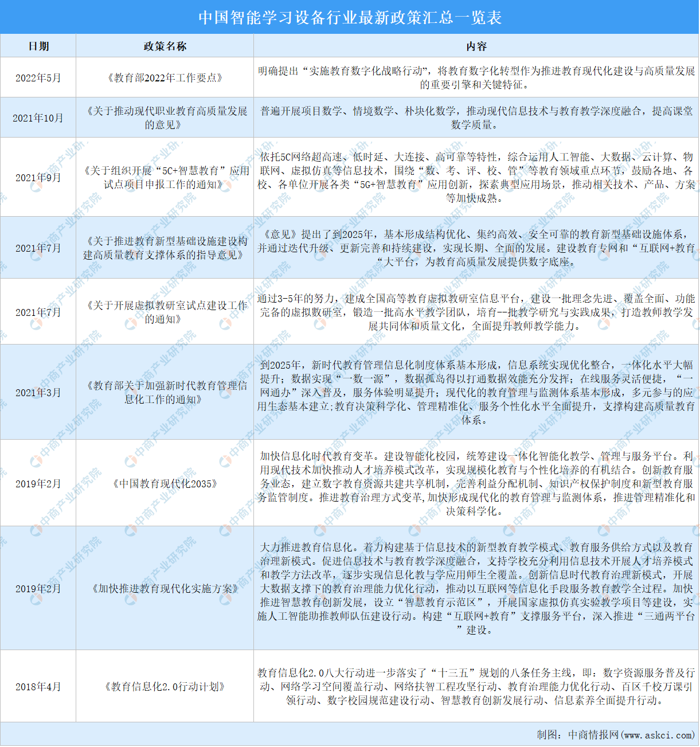
Task: Select the "5G+智慧教育" 应用试点项目申报 policy name
Action: 165,178
